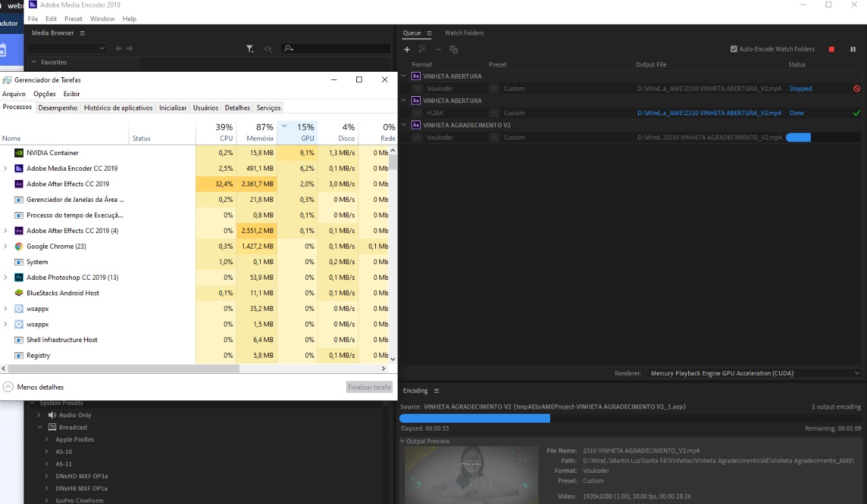Open the Desempenho tab in Task Manager

(x=58, y=108)
